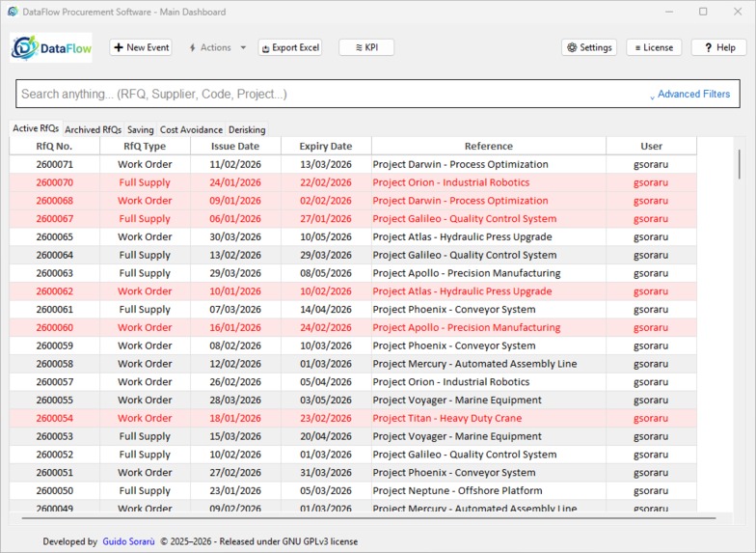756x553 pixels.
Task: Sort by RfQ No. column header
Action: click(x=54, y=147)
